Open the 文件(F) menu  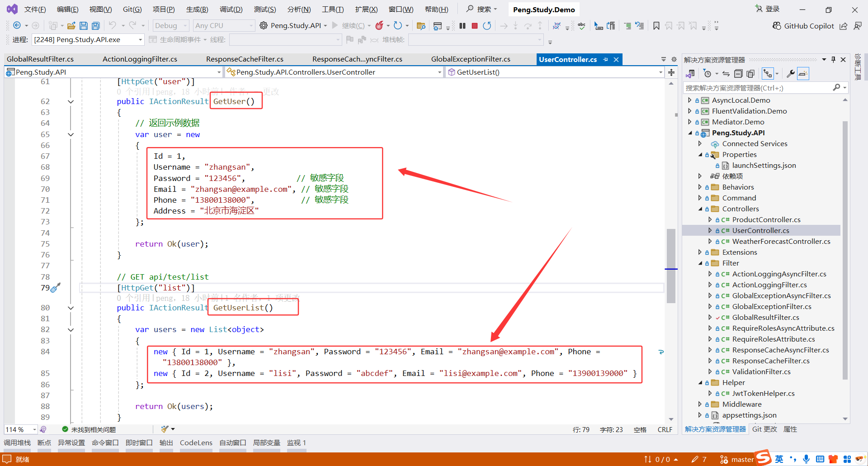[x=35, y=10]
